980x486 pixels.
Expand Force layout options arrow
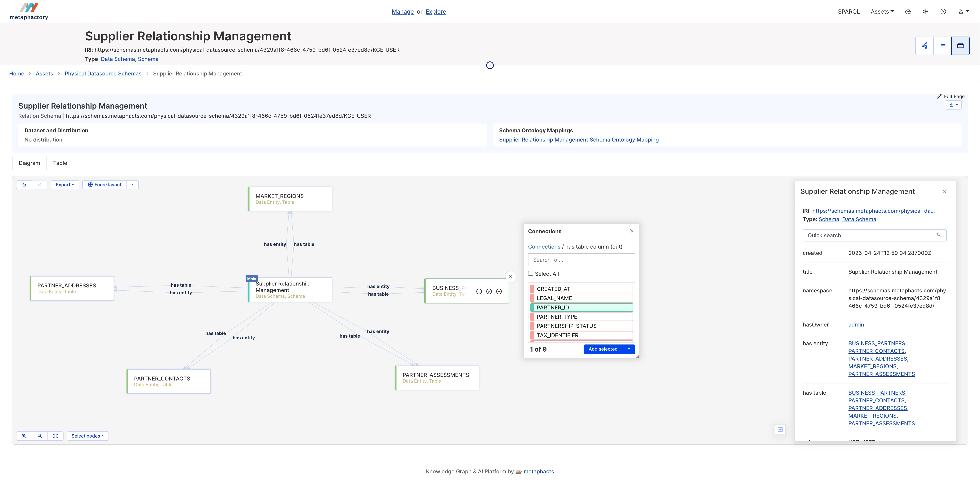point(132,185)
